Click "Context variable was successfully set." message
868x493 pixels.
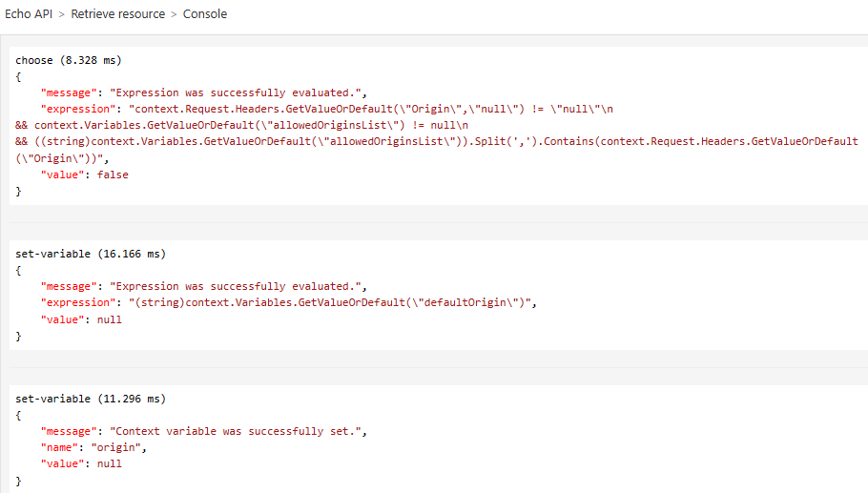click(x=237, y=431)
